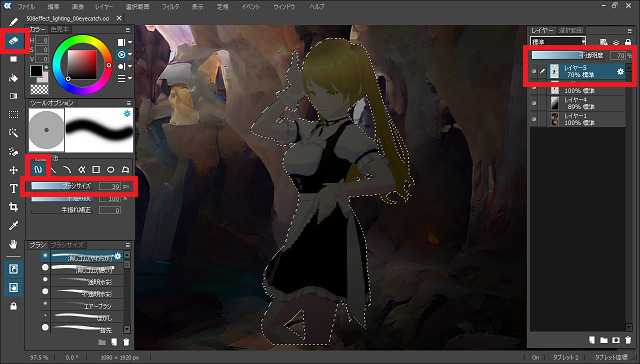
Task: Toggle clipping icon in layer panel
Action: pos(616,42)
